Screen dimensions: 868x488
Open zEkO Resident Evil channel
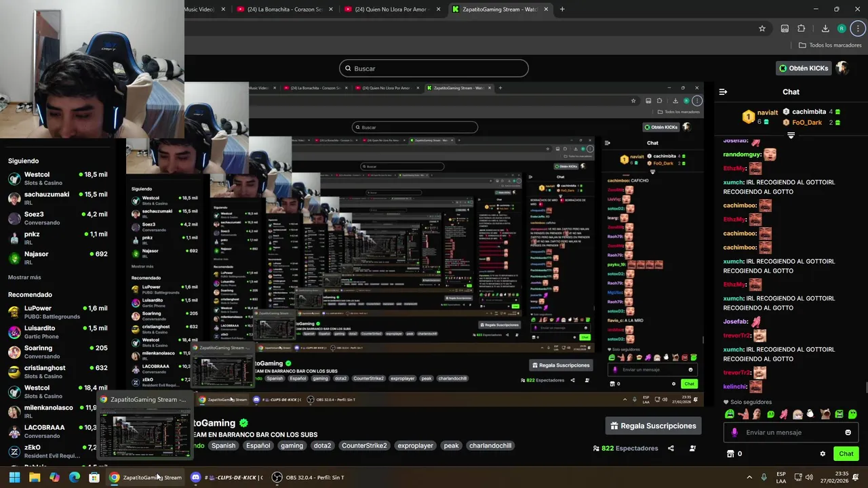(51, 451)
